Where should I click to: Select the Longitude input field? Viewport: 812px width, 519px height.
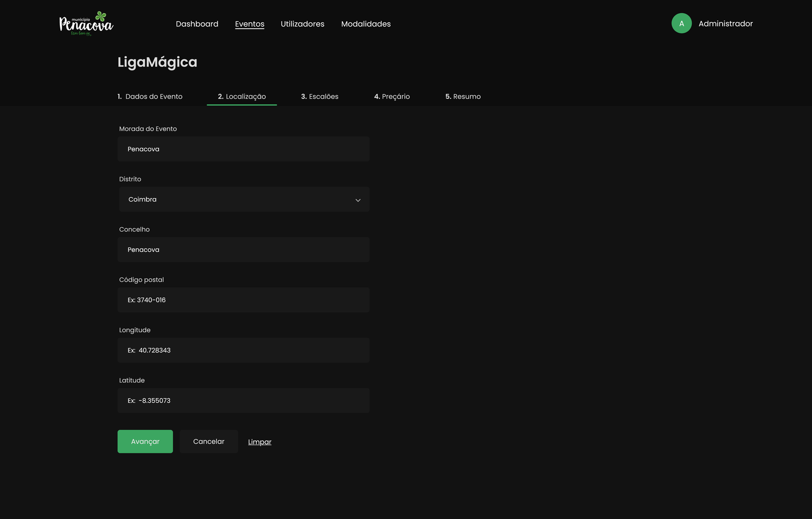(x=243, y=350)
